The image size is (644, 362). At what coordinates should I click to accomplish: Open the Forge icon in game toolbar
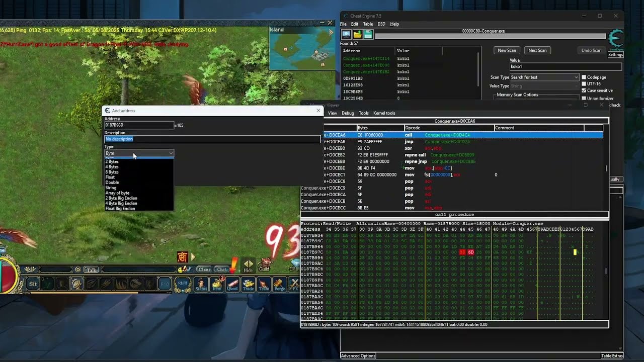click(x=279, y=285)
